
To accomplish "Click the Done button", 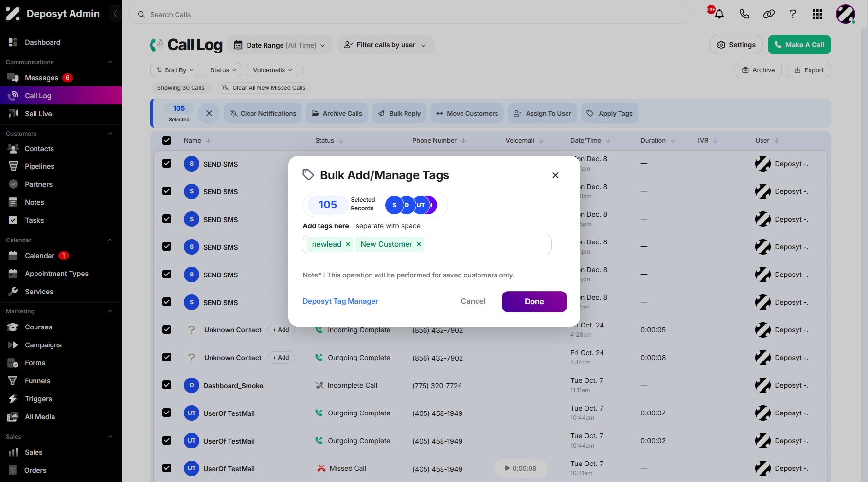I will 534,302.
